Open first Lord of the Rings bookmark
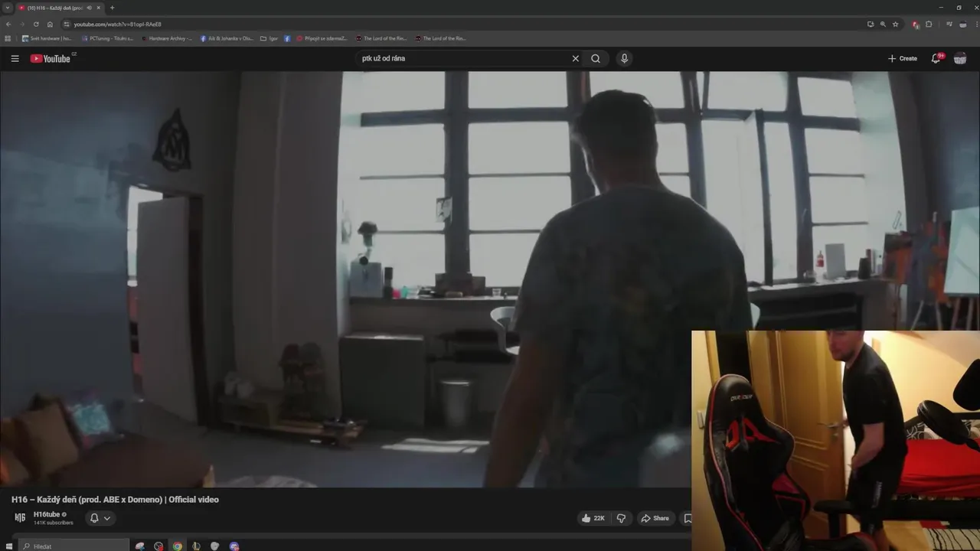The width and height of the screenshot is (980, 551). click(x=381, y=38)
